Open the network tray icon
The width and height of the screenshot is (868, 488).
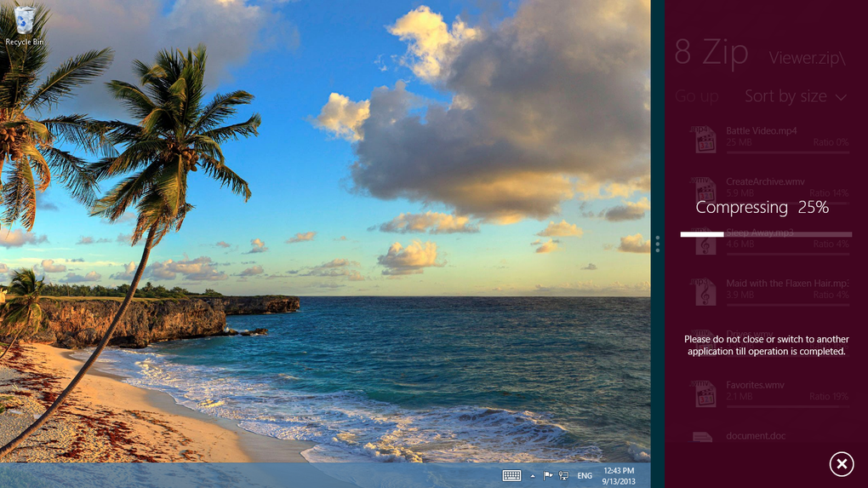pos(563,475)
